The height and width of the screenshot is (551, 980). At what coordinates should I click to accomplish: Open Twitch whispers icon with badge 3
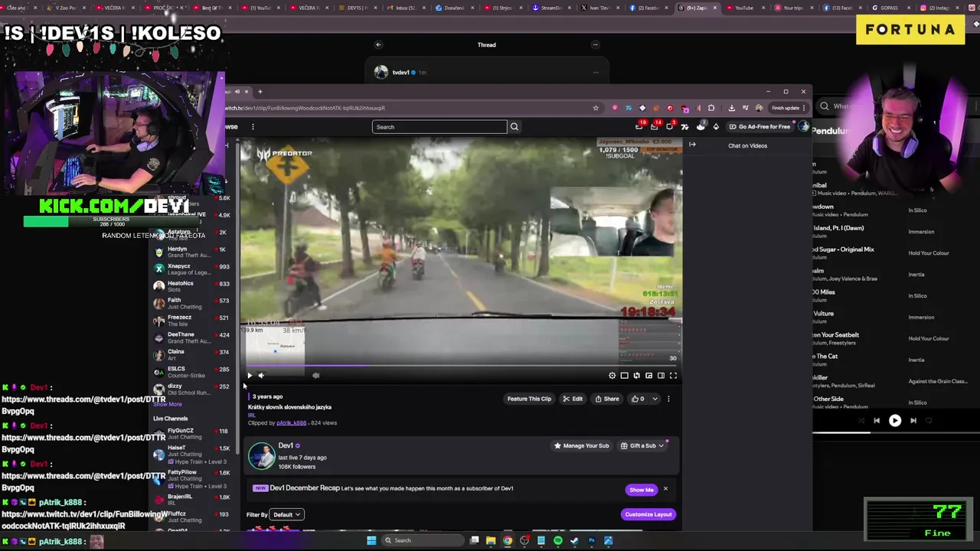669,126
